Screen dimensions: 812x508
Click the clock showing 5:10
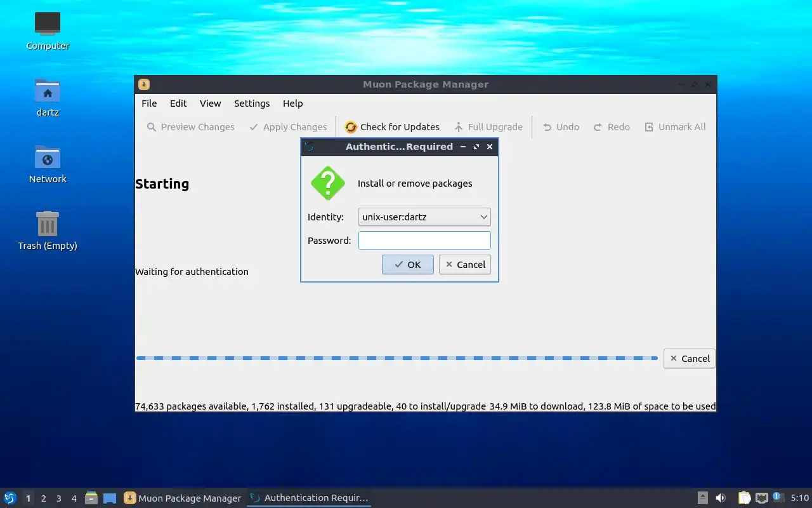click(800, 498)
